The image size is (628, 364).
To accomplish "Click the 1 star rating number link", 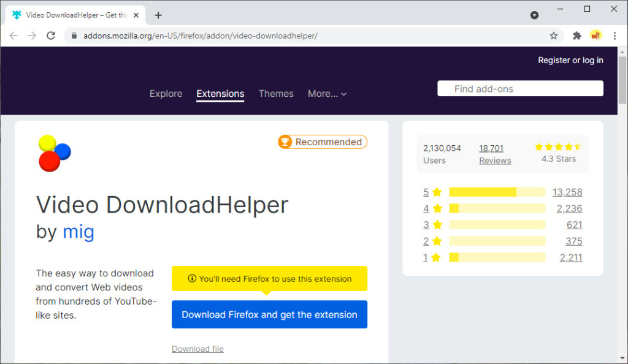I will (x=426, y=257).
